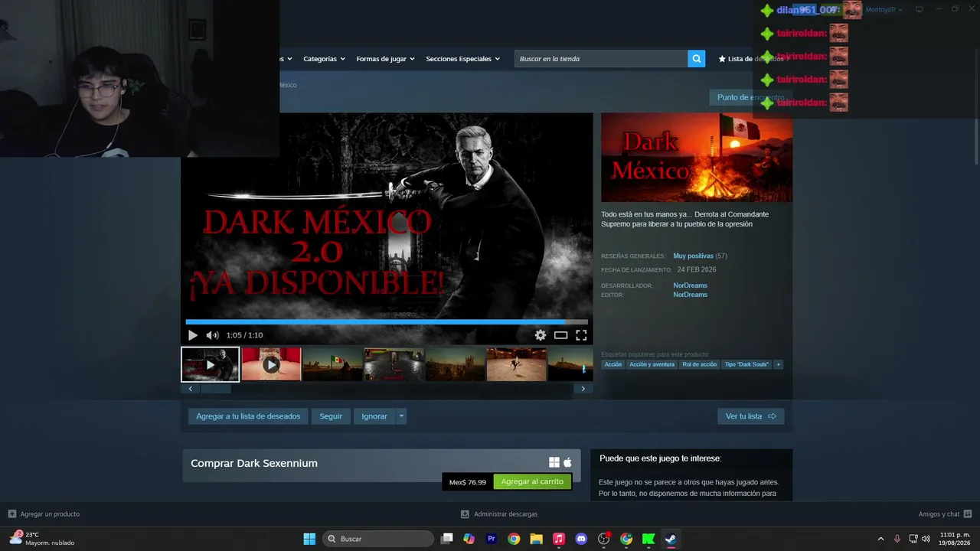Expand the arrow dropdown beside Ignorar

[x=401, y=416]
